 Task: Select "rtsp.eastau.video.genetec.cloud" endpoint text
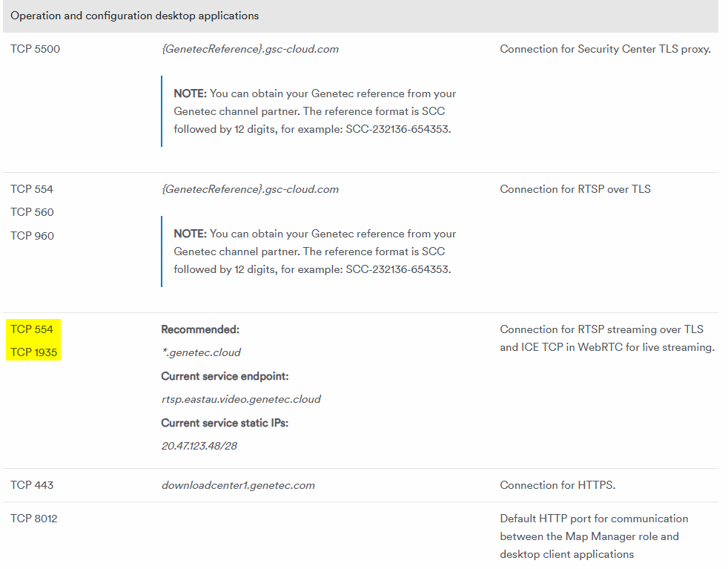point(241,399)
